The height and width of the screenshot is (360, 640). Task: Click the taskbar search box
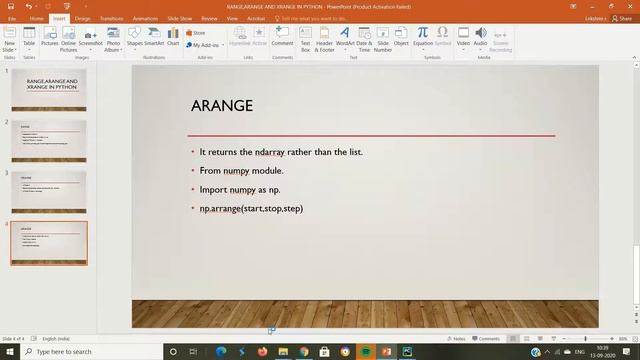click(x=91, y=351)
